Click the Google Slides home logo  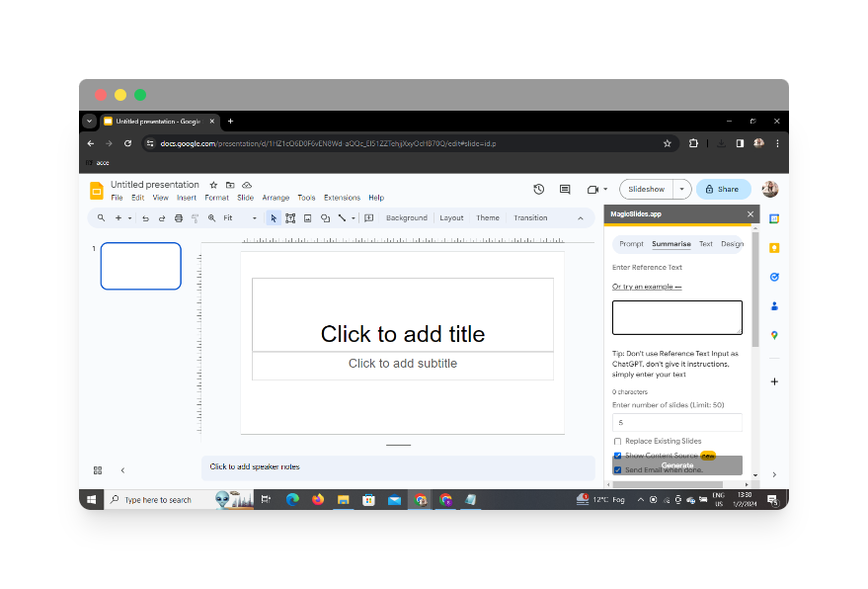97,190
